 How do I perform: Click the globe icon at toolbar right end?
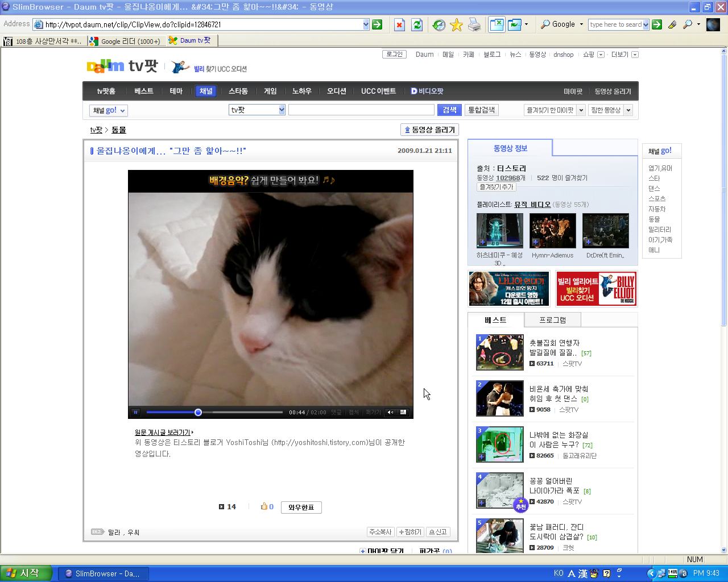[x=713, y=24]
